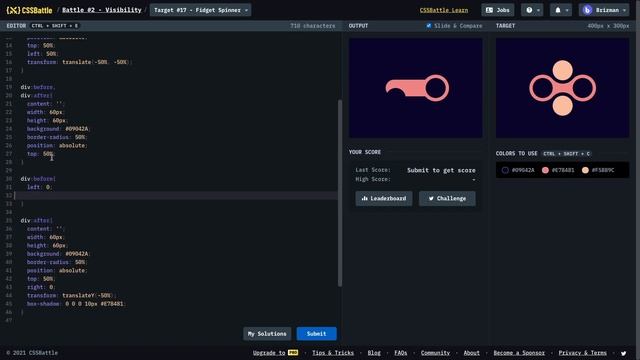Viewport: 640px width, 360px height.
Task: Click the 'right: 0' code line
Action: [x=41, y=287]
